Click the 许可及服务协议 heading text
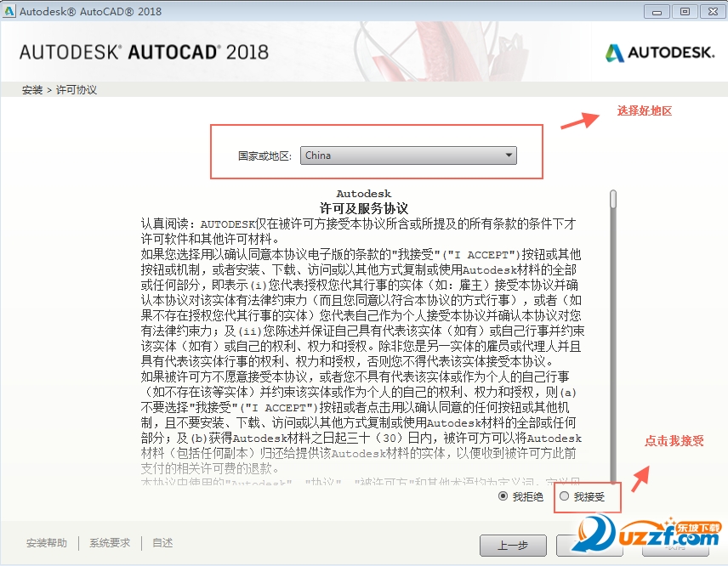The width and height of the screenshot is (728, 566). (x=364, y=208)
